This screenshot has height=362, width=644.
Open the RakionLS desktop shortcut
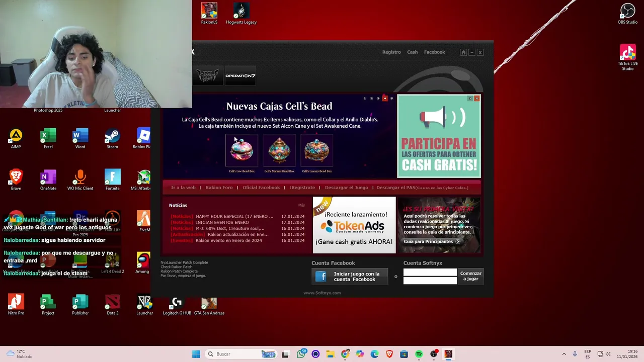coord(209,14)
